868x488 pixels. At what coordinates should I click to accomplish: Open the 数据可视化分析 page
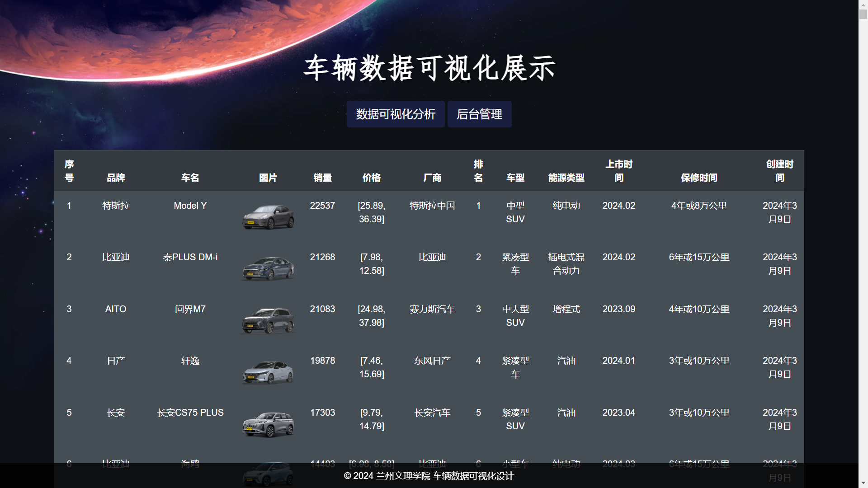click(x=396, y=114)
